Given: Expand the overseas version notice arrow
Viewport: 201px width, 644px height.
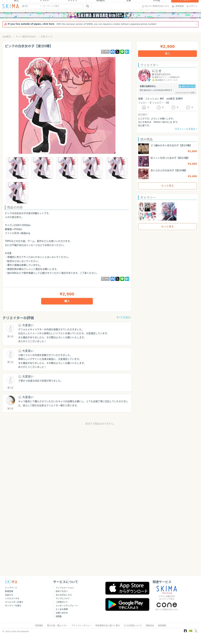Looking at the screenshot, I should coord(196,24).
